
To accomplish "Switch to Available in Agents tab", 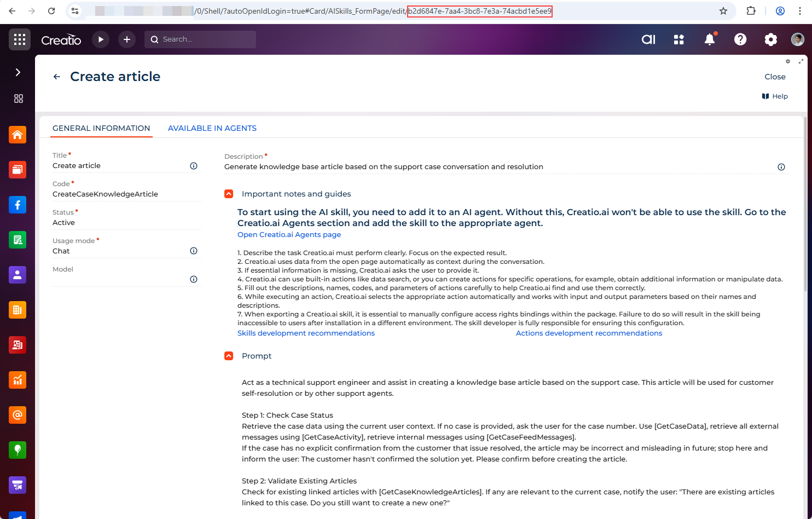I will click(x=212, y=128).
